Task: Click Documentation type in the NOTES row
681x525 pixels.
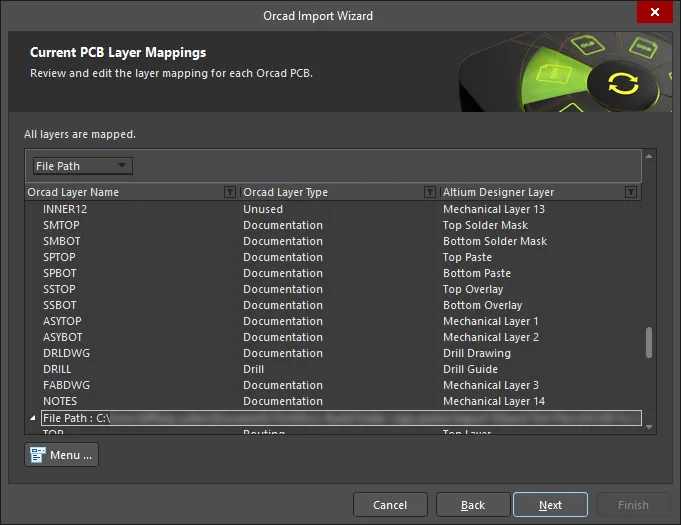Action: [x=283, y=401]
